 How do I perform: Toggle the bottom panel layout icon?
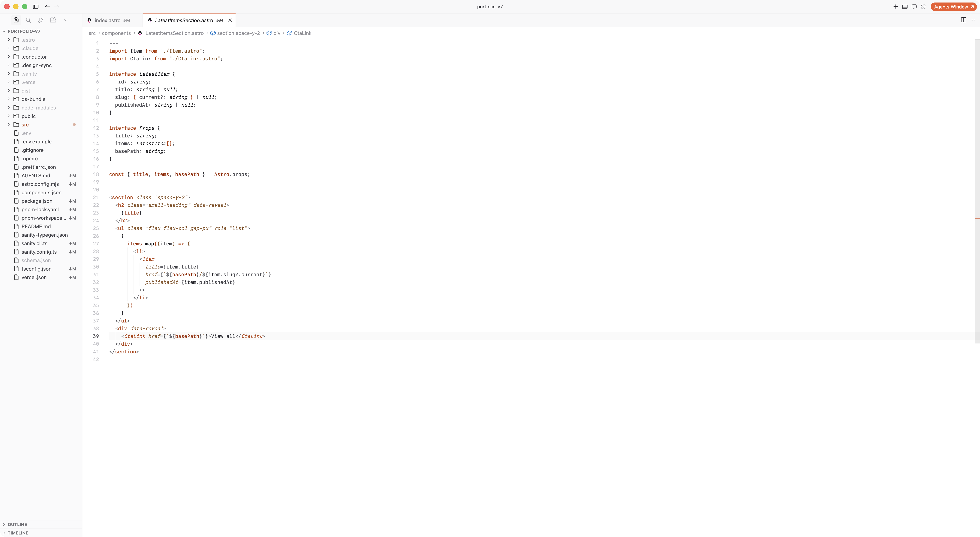coord(905,7)
